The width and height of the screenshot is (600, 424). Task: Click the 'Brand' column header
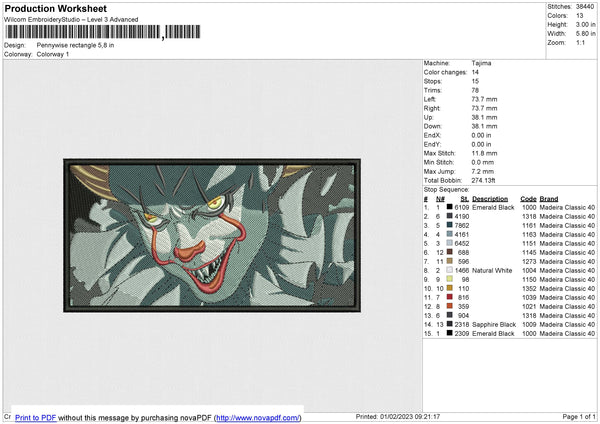(x=549, y=199)
